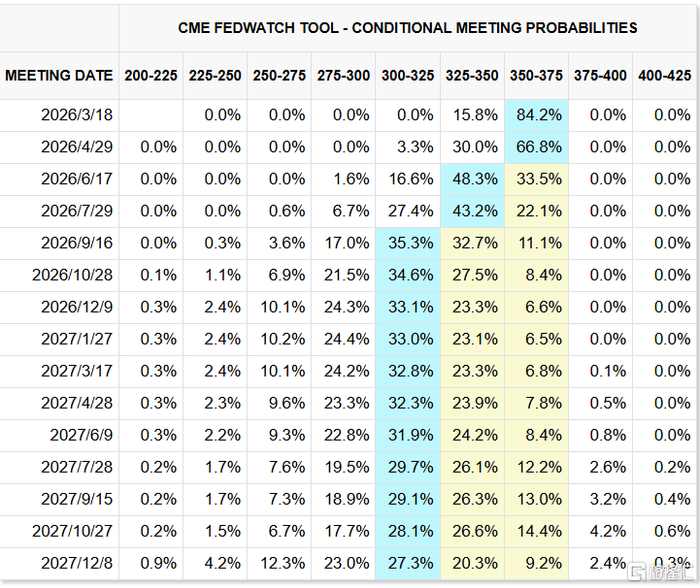Select the 350-375 rate range header
The width and height of the screenshot is (700, 588).
pyautogui.click(x=536, y=76)
